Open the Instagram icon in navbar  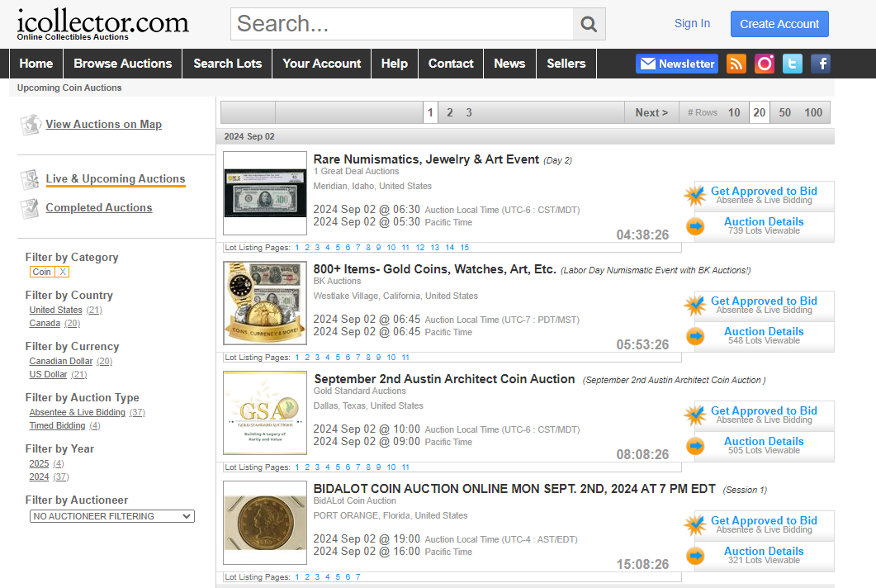[x=765, y=64]
